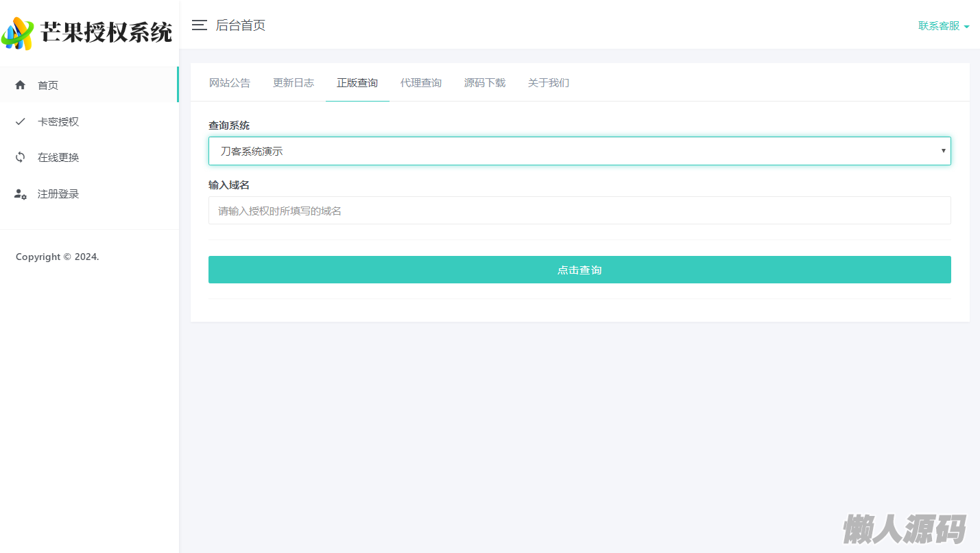Open the 联系客服 dropdown menu
The width and height of the screenshot is (980, 553).
pos(944,26)
